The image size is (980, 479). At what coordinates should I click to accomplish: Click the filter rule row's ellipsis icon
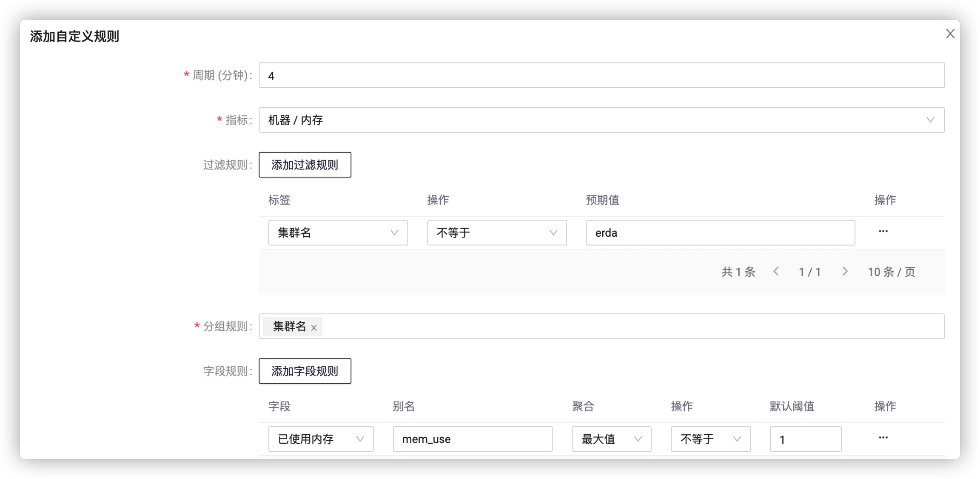click(x=883, y=231)
